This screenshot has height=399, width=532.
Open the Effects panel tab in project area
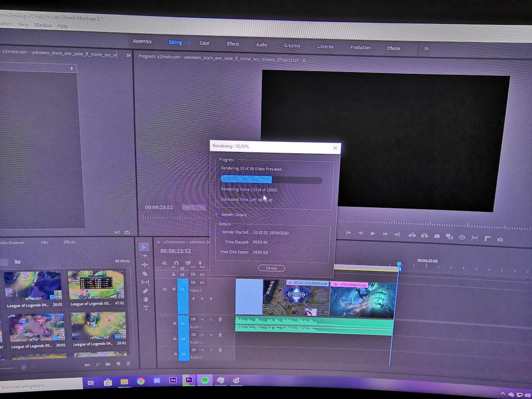(69, 242)
